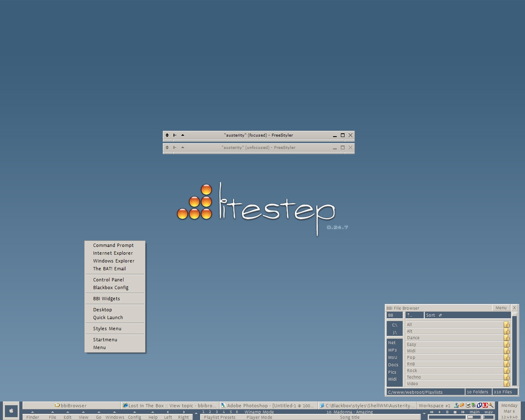The height and width of the screenshot is (420, 525).
Task: Click the first system tray icon (person)
Action: (456, 405)
